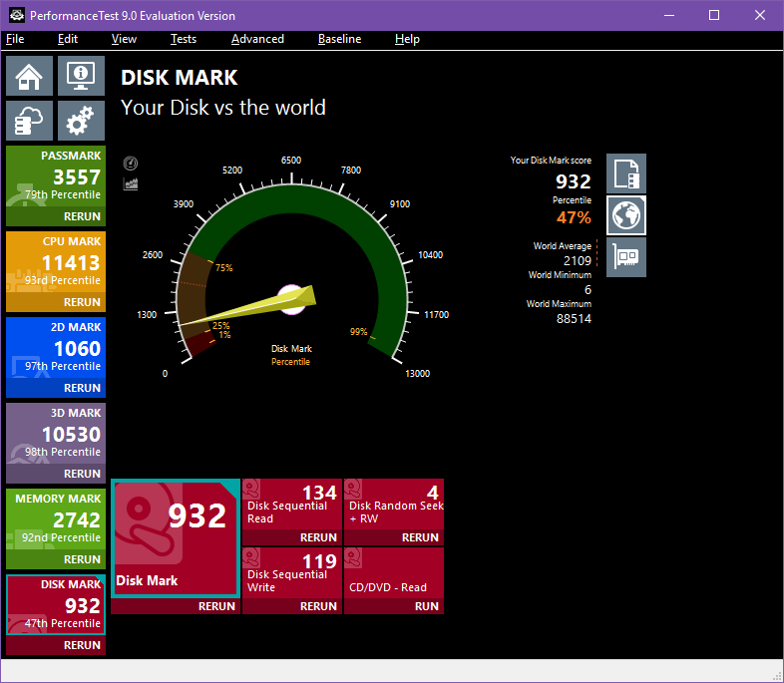
Task: Open the Advanced menu
Action: click(x=257, y=39)
